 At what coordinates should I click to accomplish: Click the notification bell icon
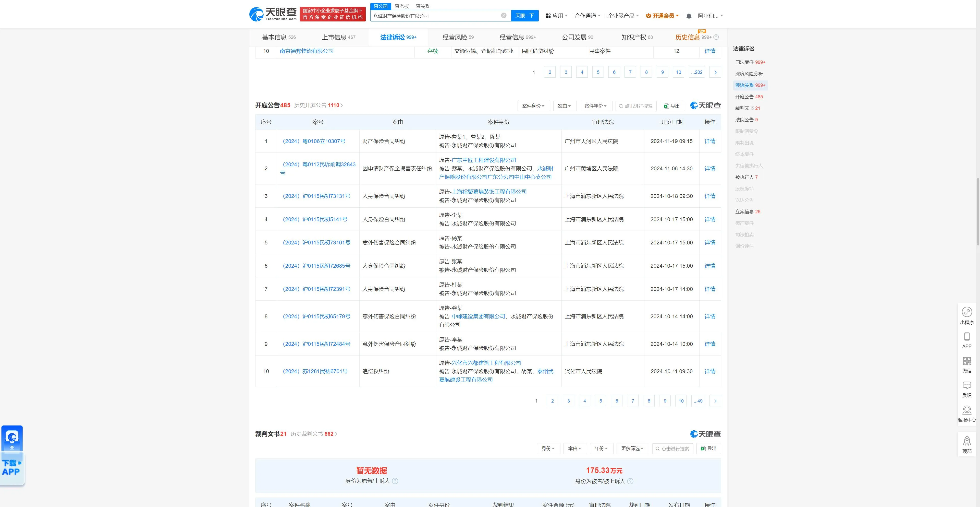(689, 16)
